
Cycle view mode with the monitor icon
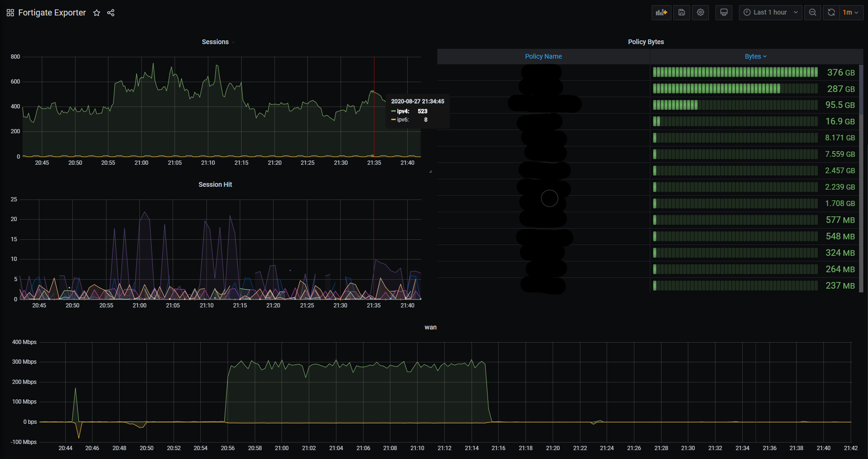[724, 13]
